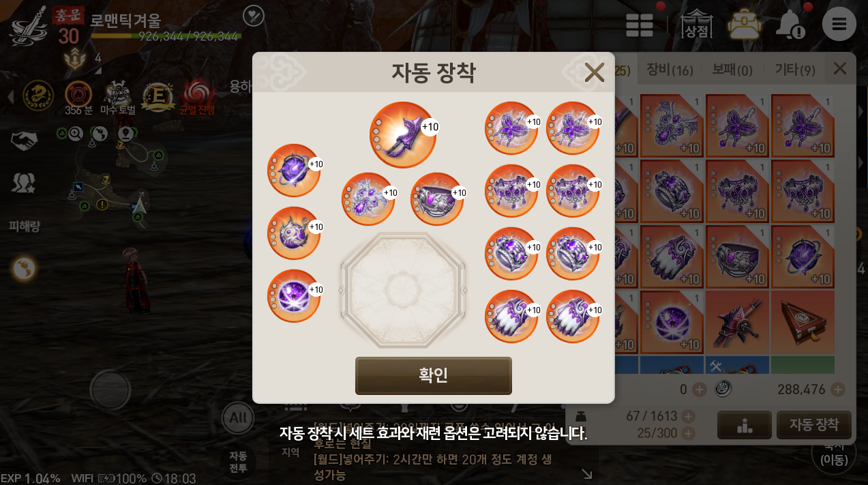
Task: Add currency with plus next to 288,476
Action: (838, 390)
